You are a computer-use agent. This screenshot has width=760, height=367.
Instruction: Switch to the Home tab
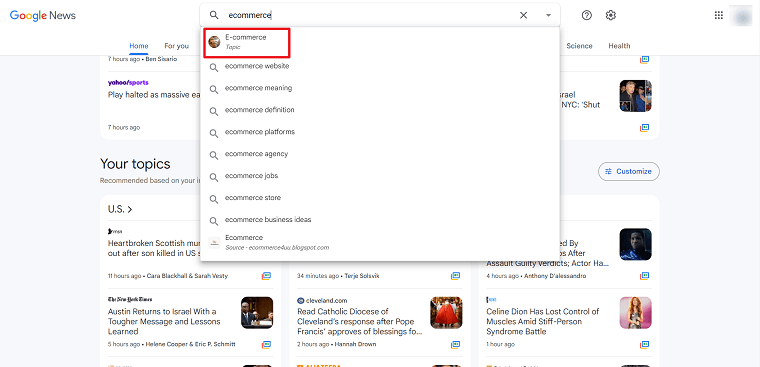coord(139,46)
